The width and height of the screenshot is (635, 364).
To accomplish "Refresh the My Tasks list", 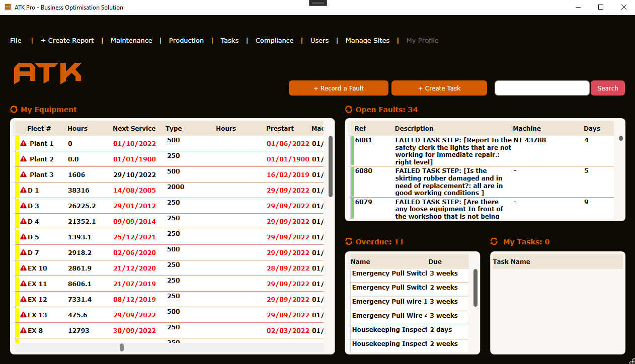I will [x=494, y=242].
